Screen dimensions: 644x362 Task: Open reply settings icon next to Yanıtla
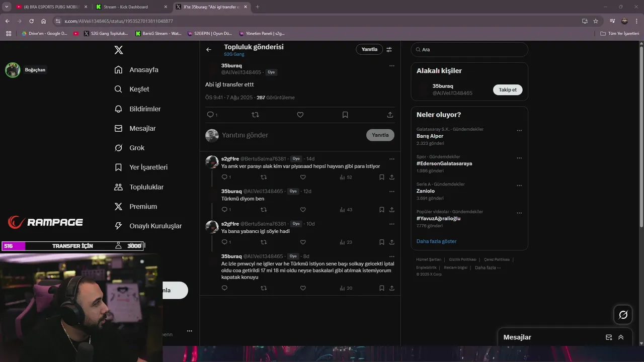(389, 49)
